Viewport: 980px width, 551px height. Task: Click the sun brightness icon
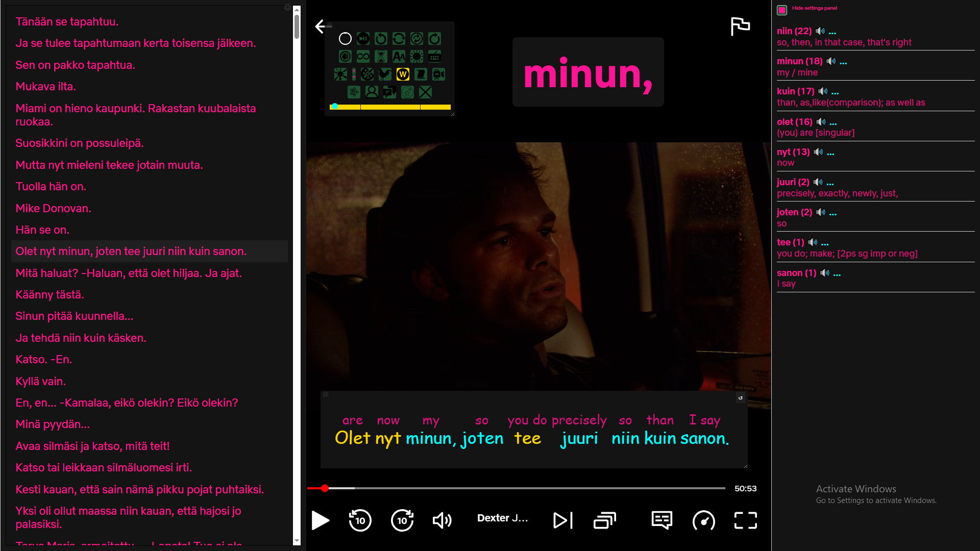[416, 57]
